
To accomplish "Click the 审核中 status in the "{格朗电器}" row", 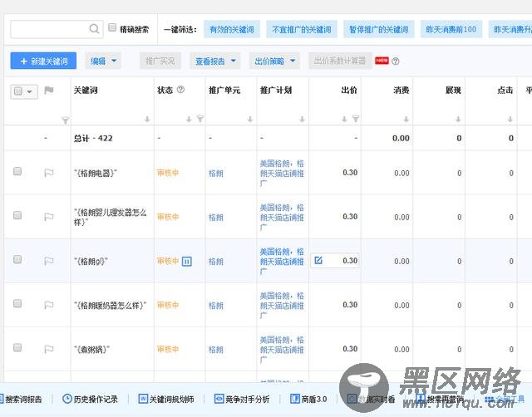I will tap(168, 173).
